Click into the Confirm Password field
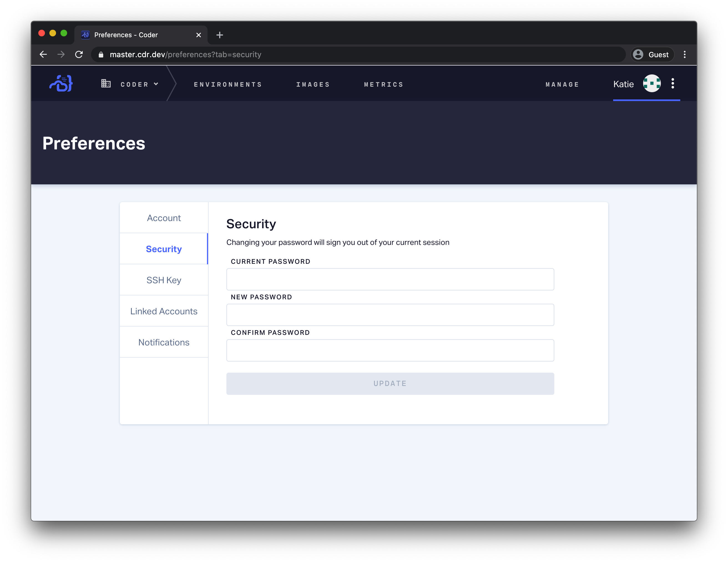The height and width of the screenshot is (562, 728). pos(390,350)
